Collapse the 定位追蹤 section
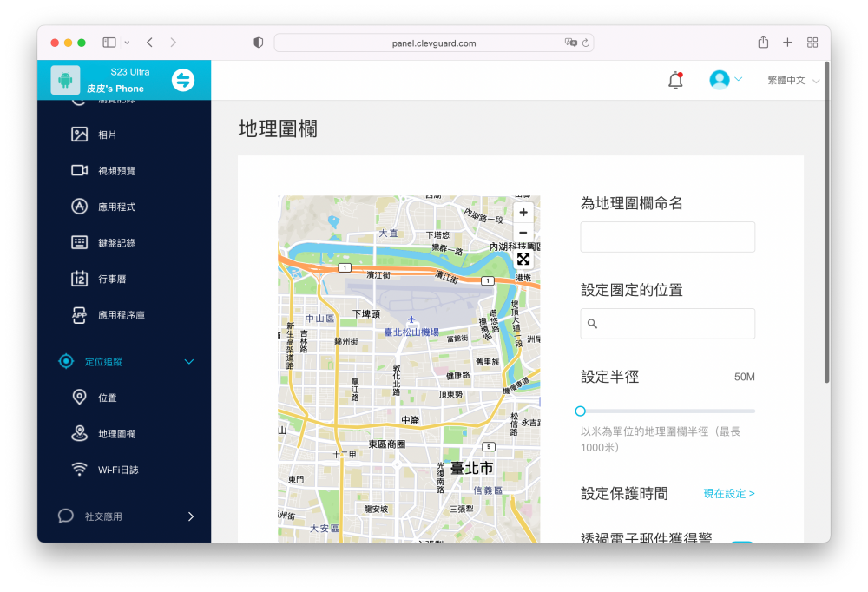 [x=189, y=362]
